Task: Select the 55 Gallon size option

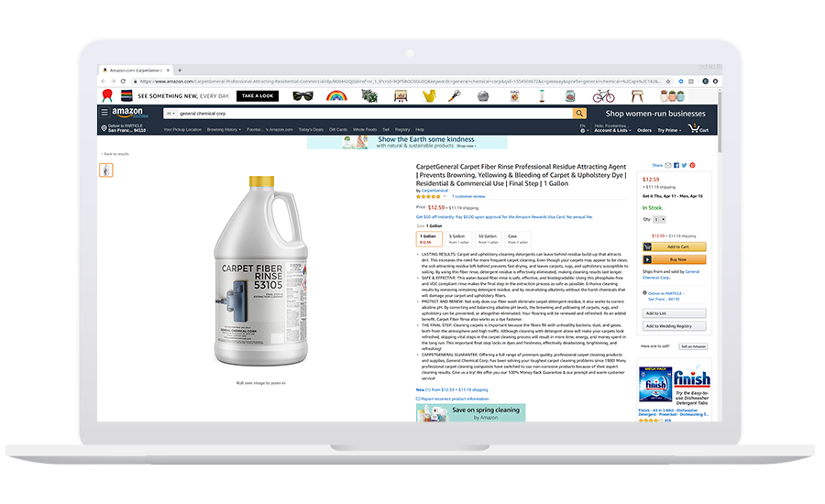Action: point(488,239)
